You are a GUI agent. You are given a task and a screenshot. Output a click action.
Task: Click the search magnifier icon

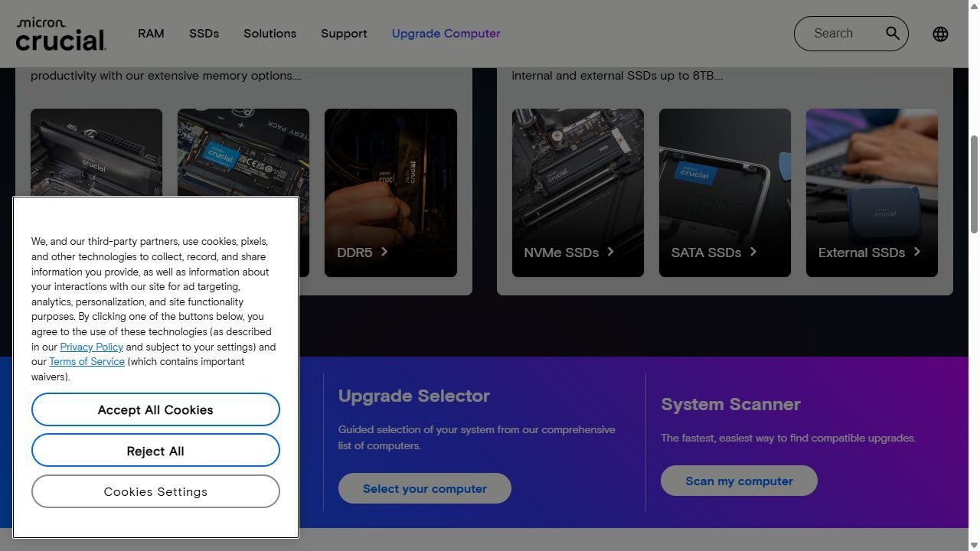coord(893,33)
